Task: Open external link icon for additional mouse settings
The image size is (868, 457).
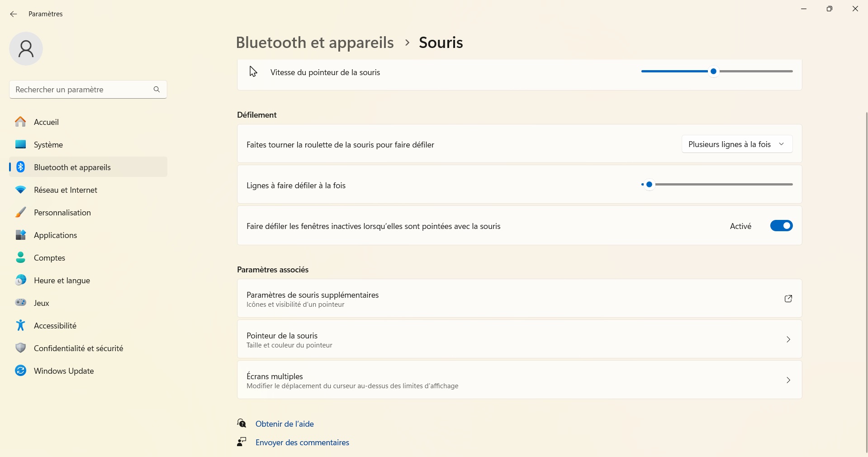Action: pos(788,299)
